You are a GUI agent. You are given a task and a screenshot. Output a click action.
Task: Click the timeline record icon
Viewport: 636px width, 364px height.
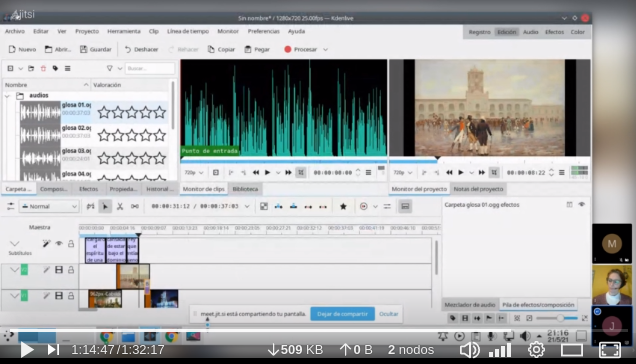click(363, 207)
